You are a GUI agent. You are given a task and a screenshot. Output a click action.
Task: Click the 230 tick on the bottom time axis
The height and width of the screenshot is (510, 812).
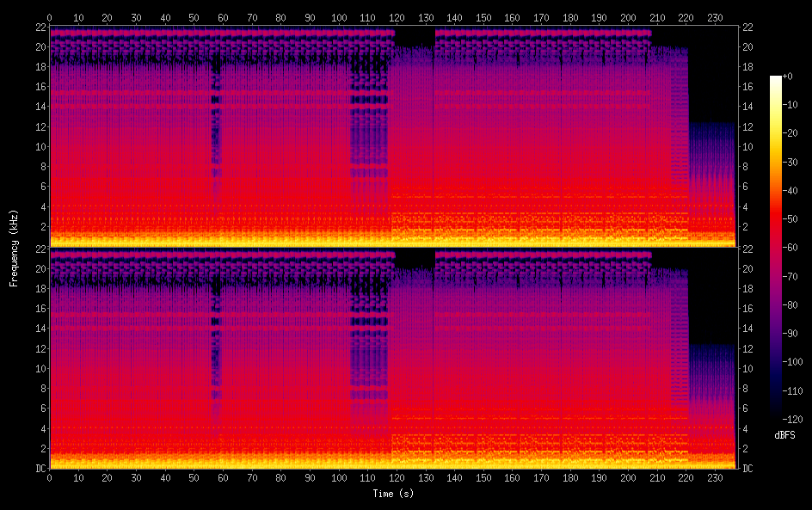715,477
